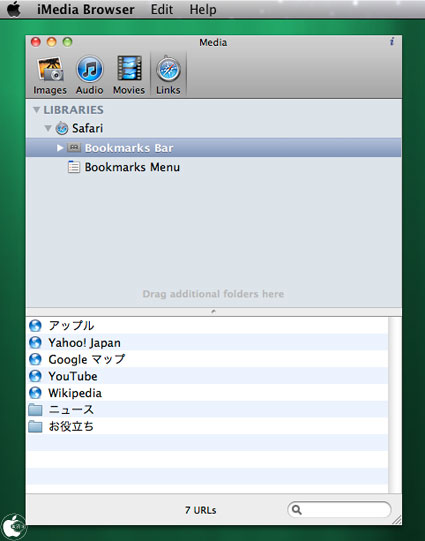This screenshot has width=425, height=541.
Task: Open the Images media tab
Action: point(50,76)
